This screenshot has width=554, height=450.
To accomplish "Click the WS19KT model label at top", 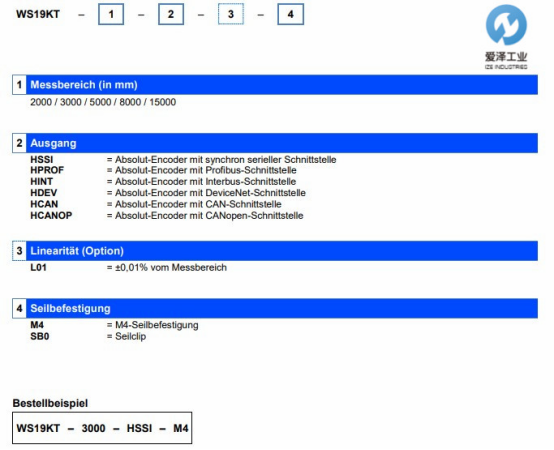I will coord(38,14).
